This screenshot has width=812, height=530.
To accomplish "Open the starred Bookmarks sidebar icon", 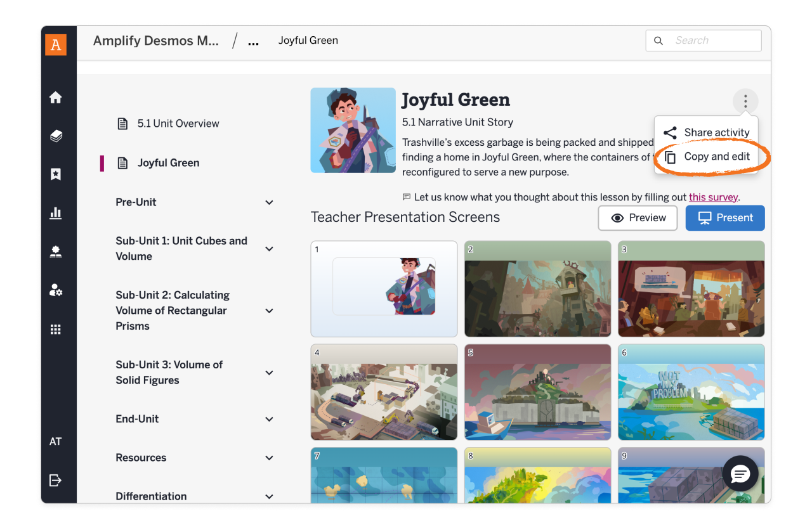I will click(55, 174).
